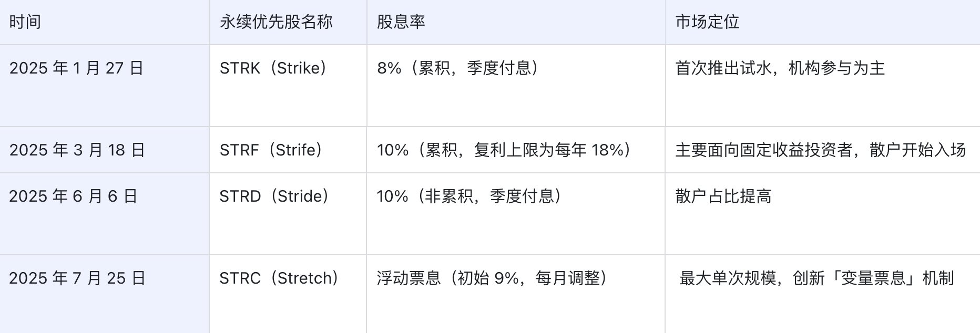This screenshot has width=980, height=333.
Task: Click the 时间 column header
Action: pos(25,22)
